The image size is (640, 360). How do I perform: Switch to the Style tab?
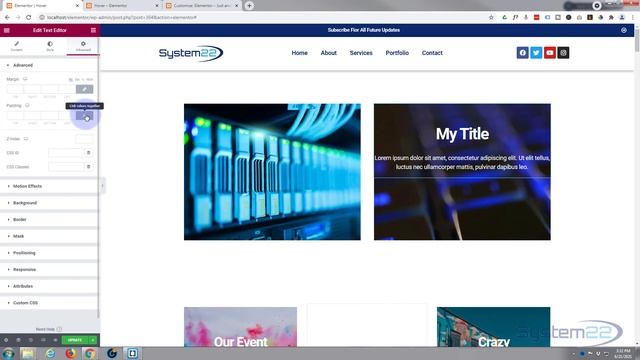(50, 46)
